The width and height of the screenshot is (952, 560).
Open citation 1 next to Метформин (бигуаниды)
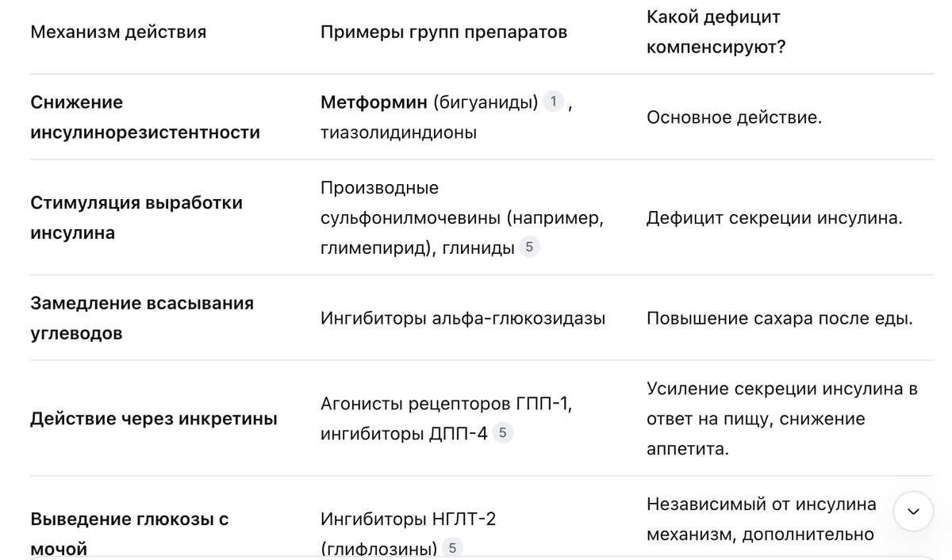(x=554, y=102)
